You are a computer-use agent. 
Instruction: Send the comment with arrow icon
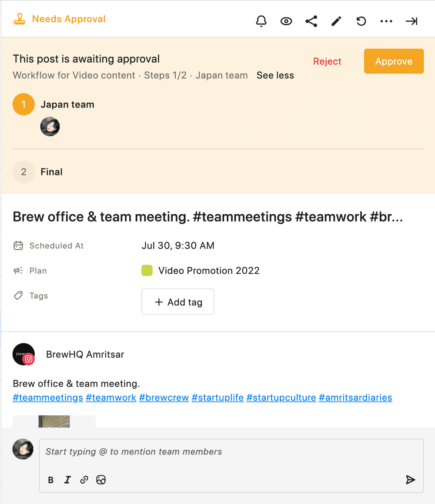coord(410,480)
